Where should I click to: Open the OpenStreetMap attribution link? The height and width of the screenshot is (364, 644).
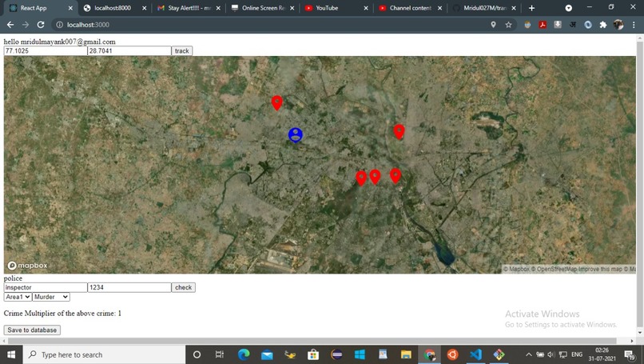(554, 269)
